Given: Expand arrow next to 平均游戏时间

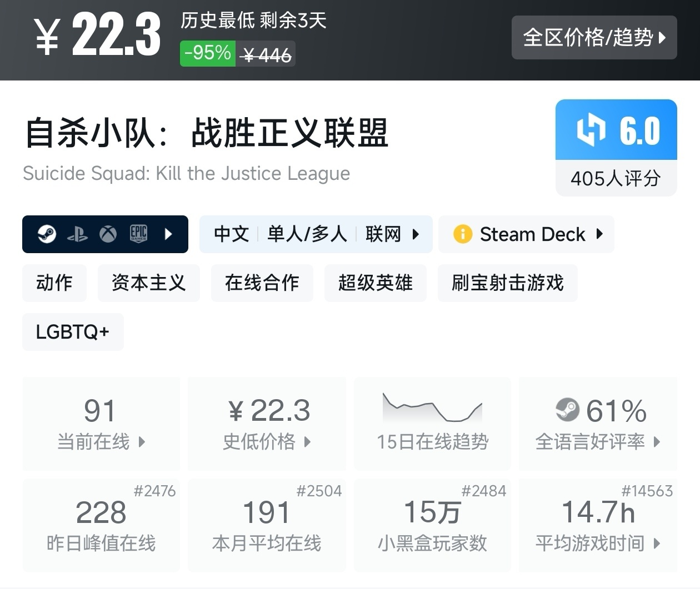Looking at the screenshot, I should coord(657,543).
